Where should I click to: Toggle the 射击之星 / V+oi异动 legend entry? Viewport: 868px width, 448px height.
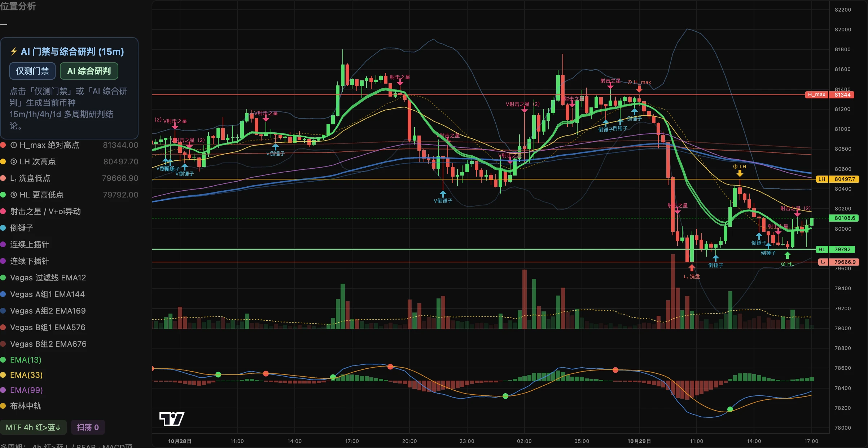click(x=40, y=212)
